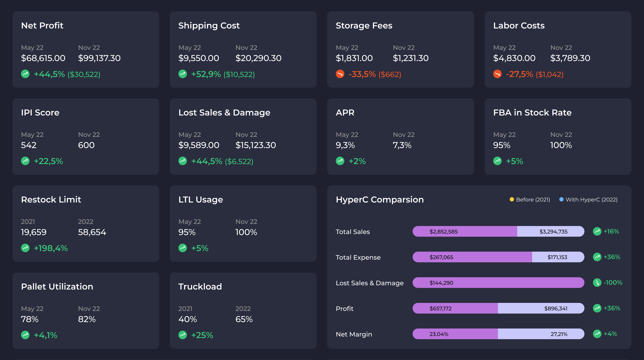Click the trend icon in FBA in Stock Rate
Viewport: 644px width, 360px height.
(x=497, y=161)
